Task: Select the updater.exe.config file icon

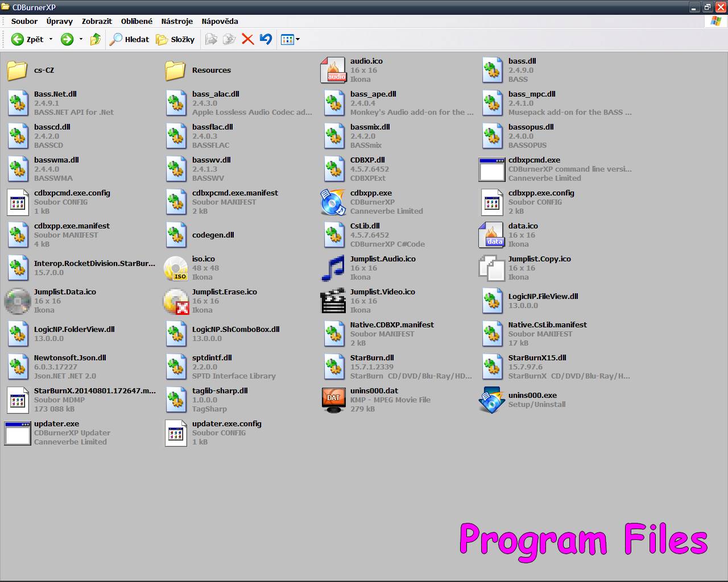Action: pyautogui.click(x=176, y=433)
